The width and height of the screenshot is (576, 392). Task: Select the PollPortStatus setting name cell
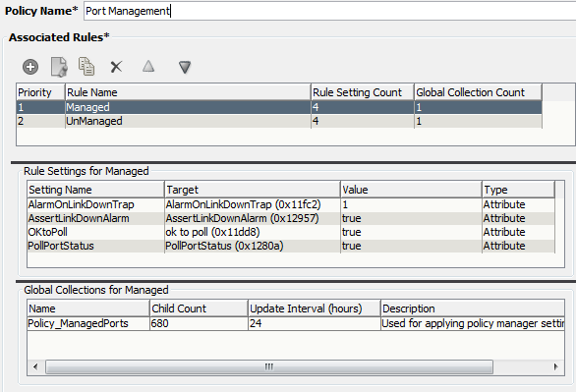[x=95, y=246]
